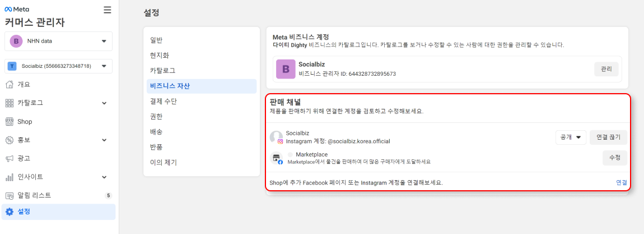The width and height of the screenshot is (644, 234).
Task: Click the Marketplace status radio circle
Action: pyautogui.click(x=291, y=154)
